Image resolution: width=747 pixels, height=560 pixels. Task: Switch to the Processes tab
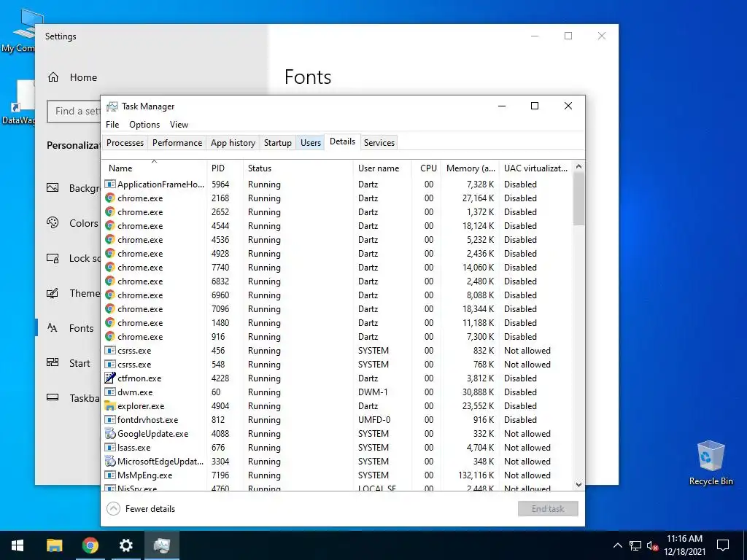pos(125,143)
